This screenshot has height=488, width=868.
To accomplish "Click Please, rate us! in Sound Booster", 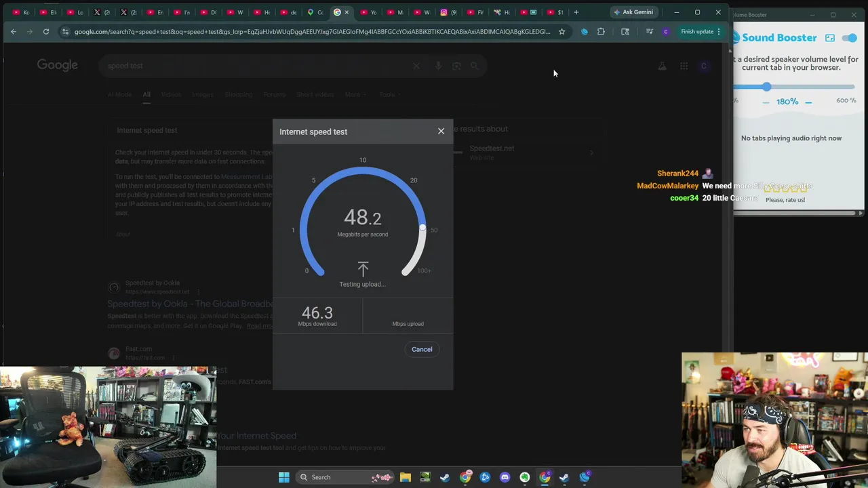I will (x=785, y=200).
